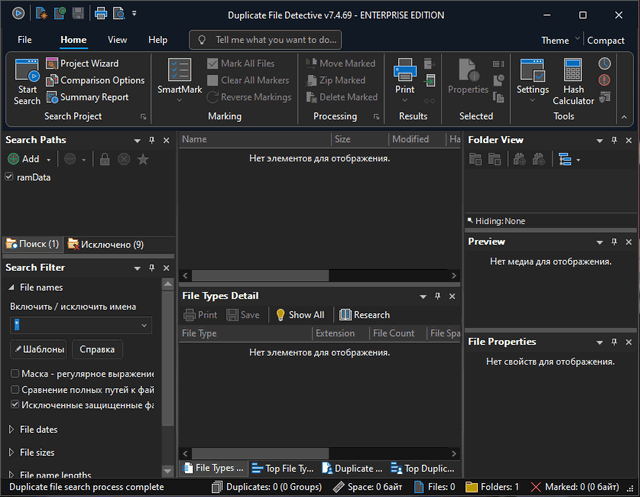Pin the Preview panel
Screen dimensions: 640x497
(x=614, y=242)
